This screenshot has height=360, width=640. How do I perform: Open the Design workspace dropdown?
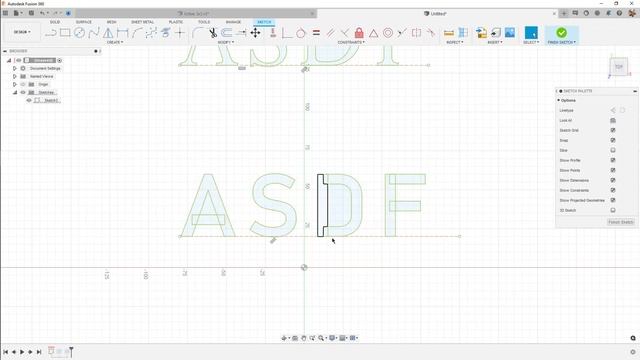point(22,32)
